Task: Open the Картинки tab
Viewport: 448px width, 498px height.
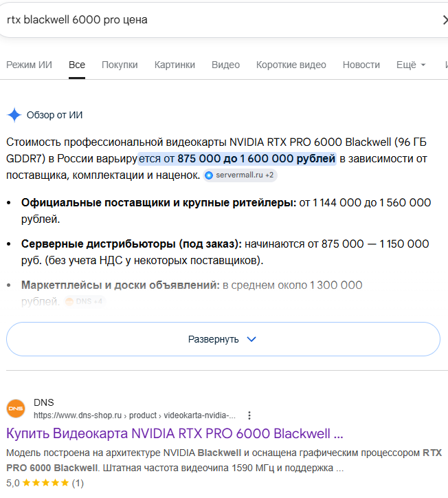Action: [x=175, y=65]
